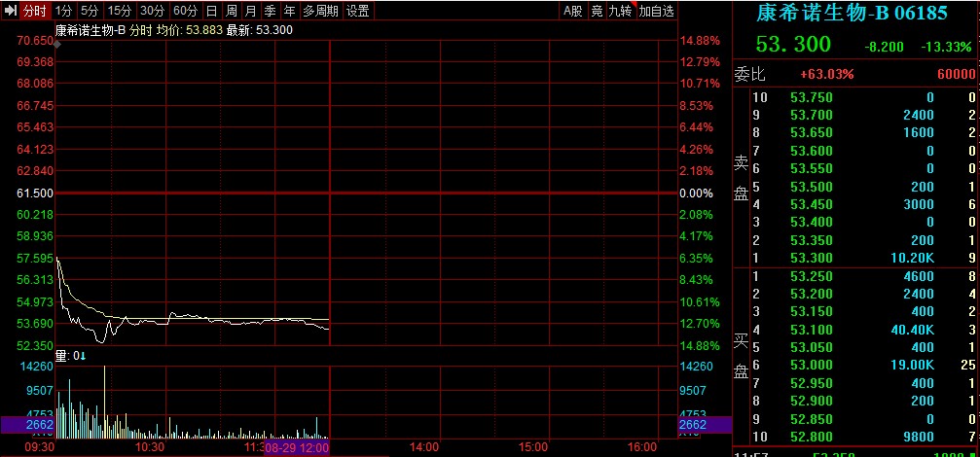Click the -8.200 price change value

tap(885, 47)
